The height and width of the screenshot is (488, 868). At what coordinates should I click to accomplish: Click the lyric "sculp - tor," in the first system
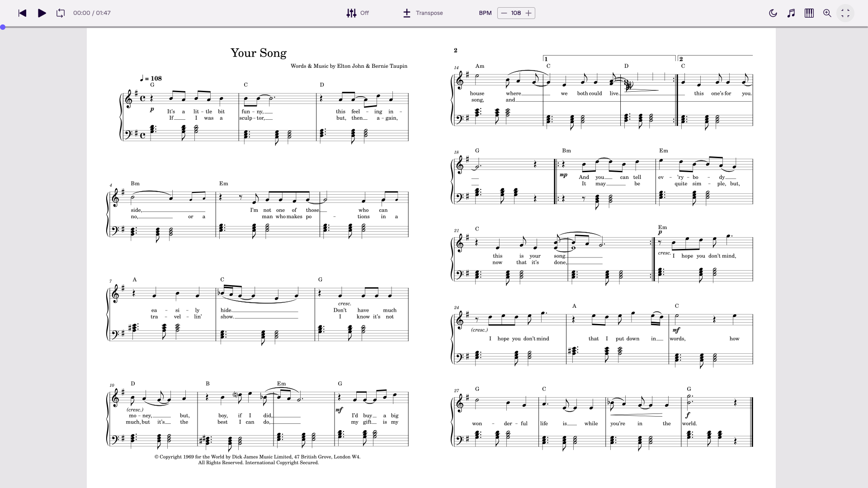[252, 118]
